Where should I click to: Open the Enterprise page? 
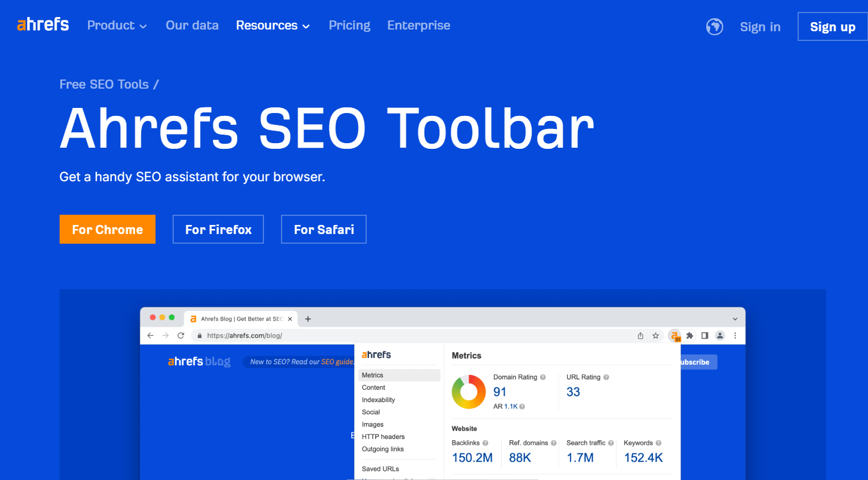point(418,26)
